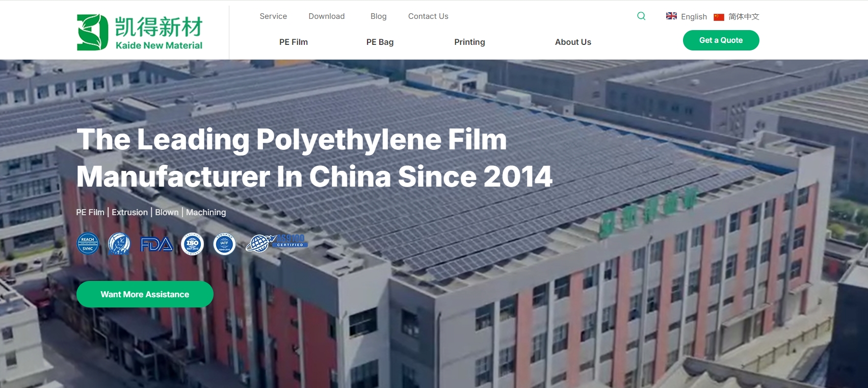Image resolution: width=868 pixels, height=388 pixels.
Task: Click the text 'Extrusion' in the tagline
Action: 129,212
